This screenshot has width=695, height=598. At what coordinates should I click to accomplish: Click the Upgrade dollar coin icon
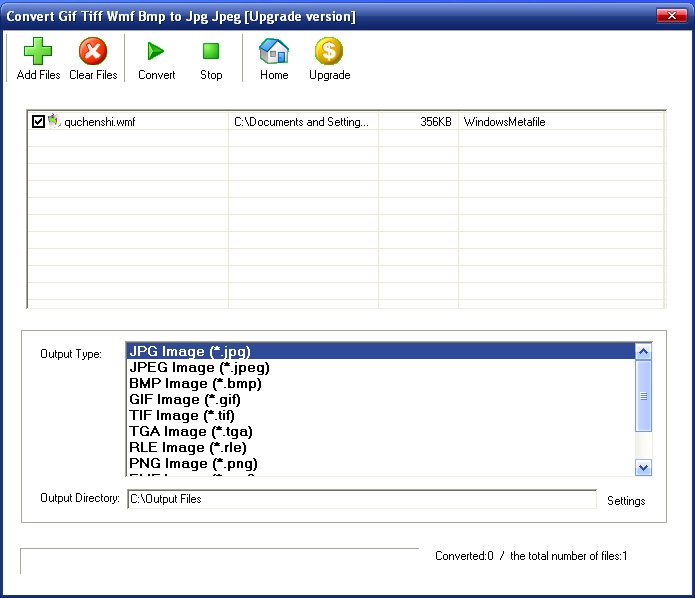click(329, 51)
